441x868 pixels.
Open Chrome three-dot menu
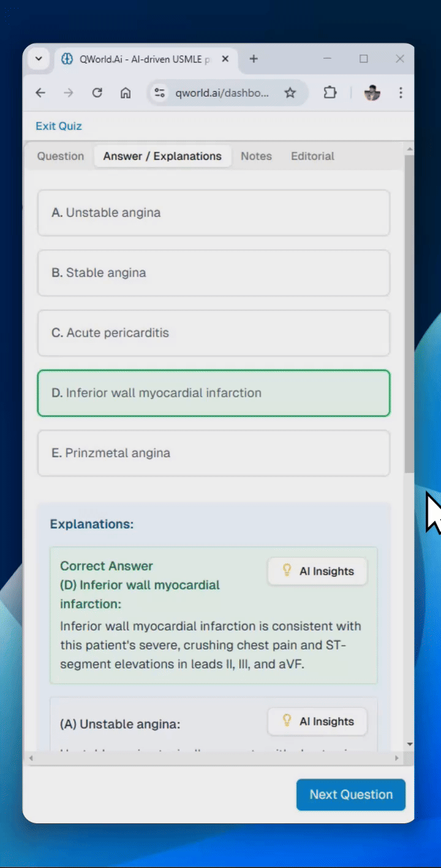tap(401, 92)
